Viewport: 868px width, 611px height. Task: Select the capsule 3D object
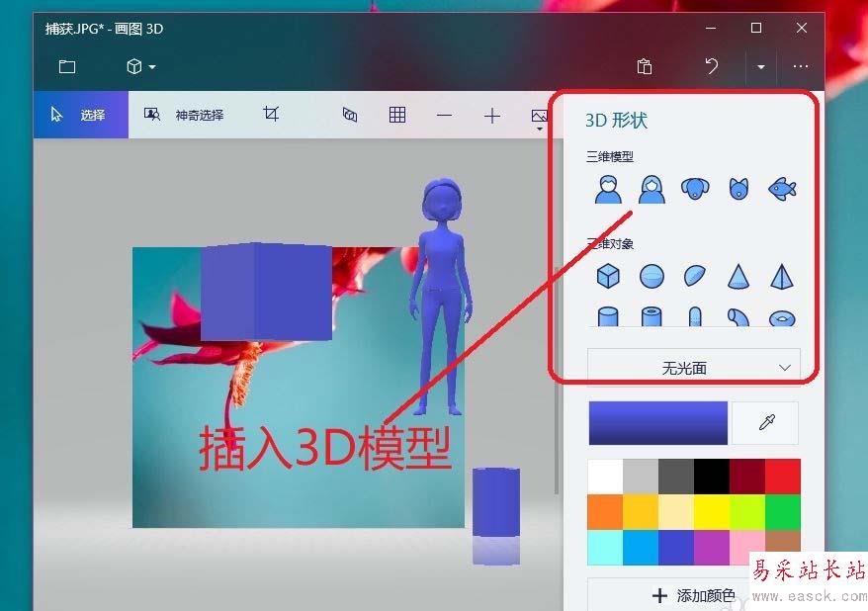(695, 316)
